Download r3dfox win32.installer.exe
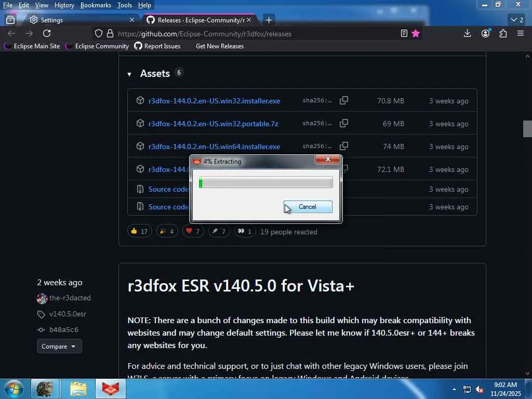The height and width of the screenshot is (399, 532). click(214, 101)
